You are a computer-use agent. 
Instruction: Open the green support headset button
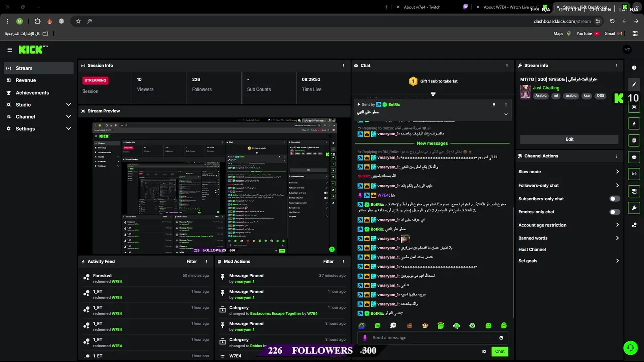[630, 348]
